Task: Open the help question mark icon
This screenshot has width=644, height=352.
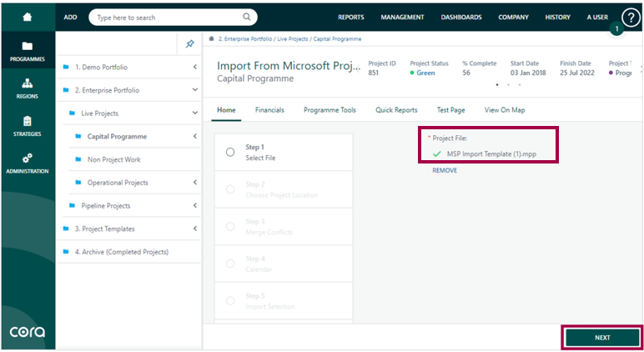Action: coord(631,18)
